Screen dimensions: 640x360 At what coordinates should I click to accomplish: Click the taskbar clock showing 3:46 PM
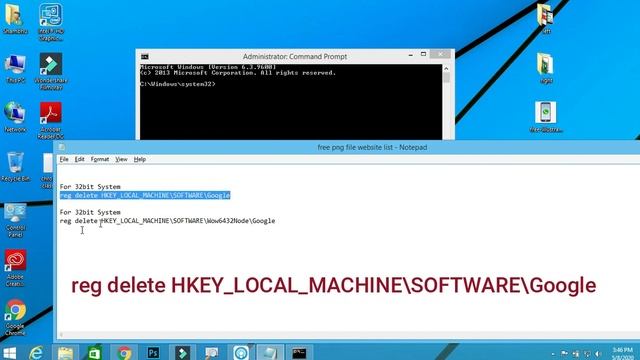click(623, 353)
